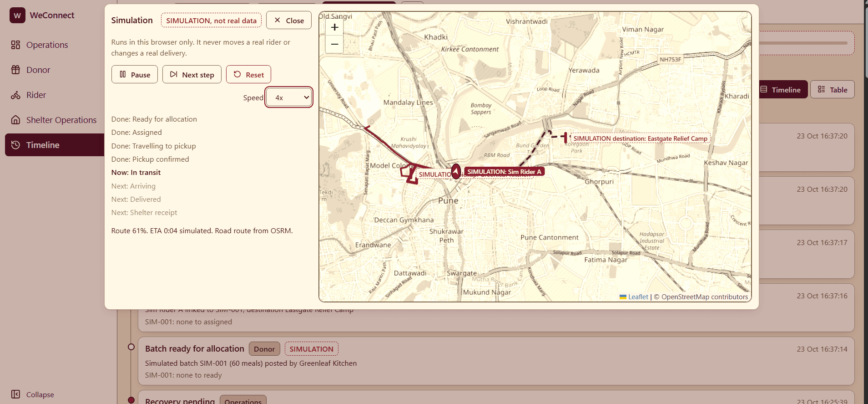
Task: Zoom out on the map
Action: [334, 44]
